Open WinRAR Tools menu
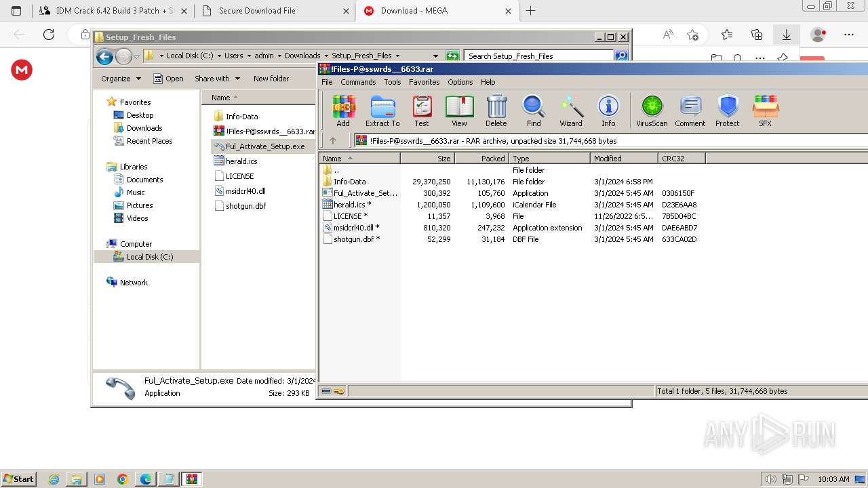Viewport: 868px width, 488px height. pos(393,82)
